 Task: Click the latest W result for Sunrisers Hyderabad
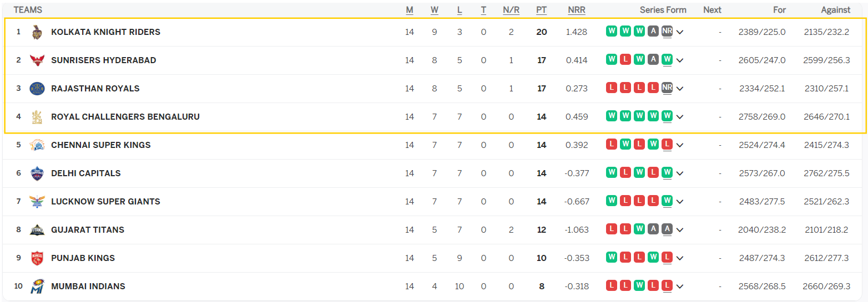[x=667, y=60]
